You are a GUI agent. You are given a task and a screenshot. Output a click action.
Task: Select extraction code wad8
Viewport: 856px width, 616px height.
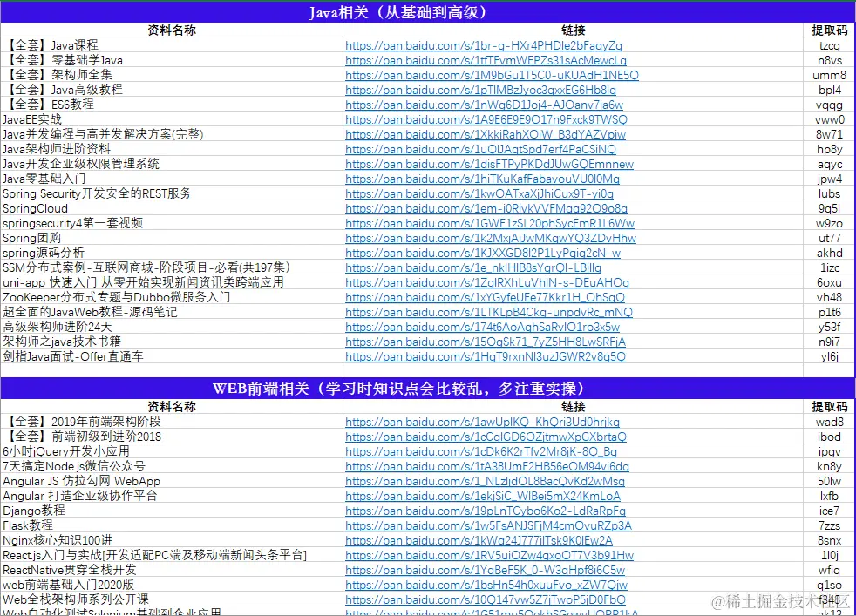[829, 423]
